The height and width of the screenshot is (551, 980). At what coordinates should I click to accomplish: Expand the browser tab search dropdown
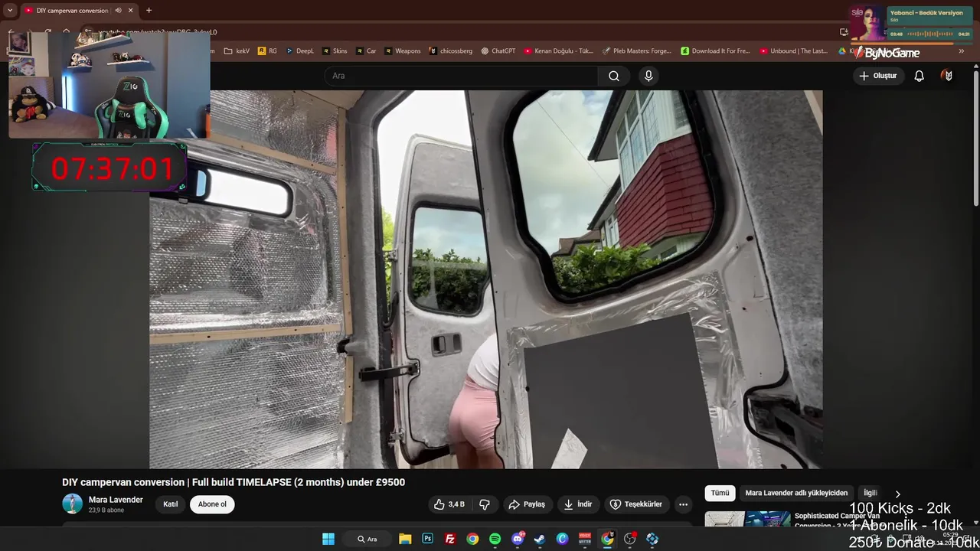[x=10, y=11]
